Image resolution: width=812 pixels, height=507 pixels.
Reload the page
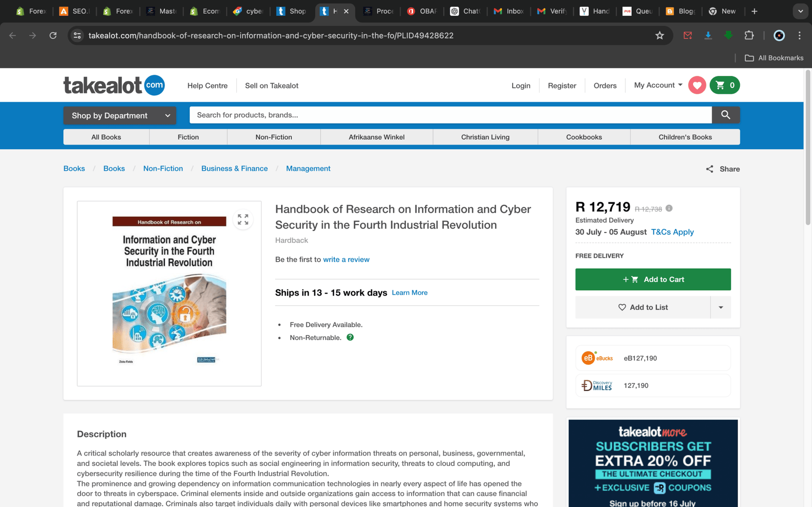click(x=53, y=35)
